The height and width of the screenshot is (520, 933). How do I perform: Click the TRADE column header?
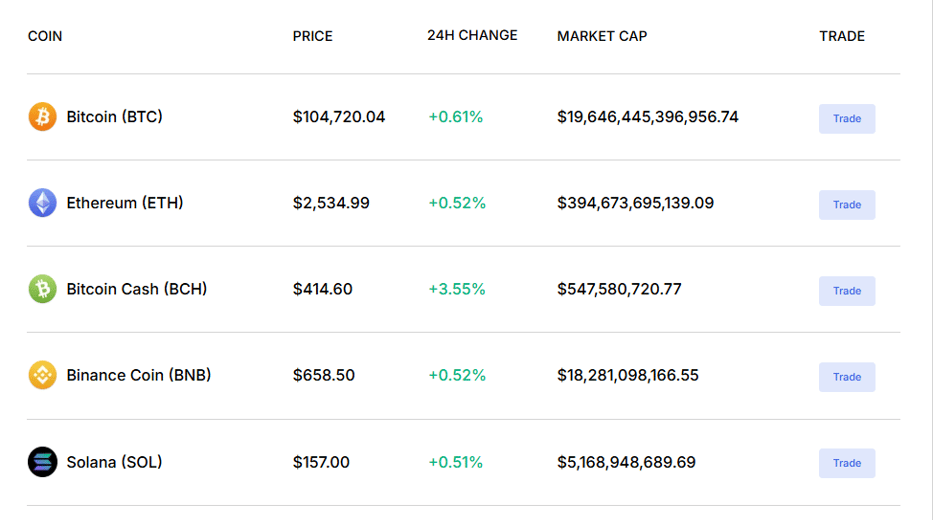click(x=841, y=36)
